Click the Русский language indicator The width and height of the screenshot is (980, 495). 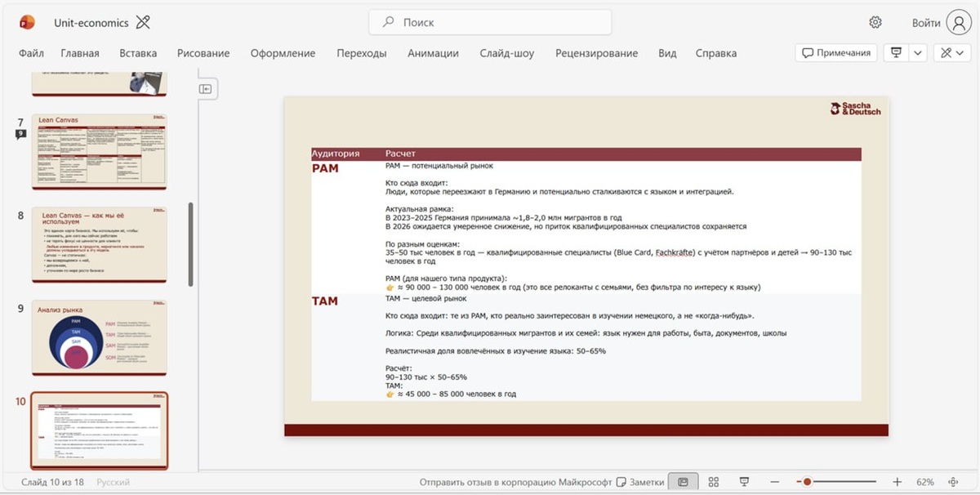[114, 482]
